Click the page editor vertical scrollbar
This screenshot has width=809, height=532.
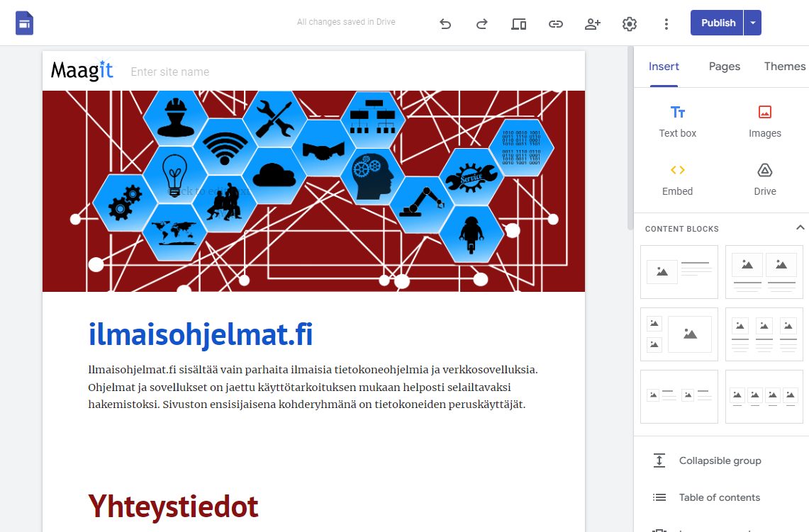coord(630,139)
